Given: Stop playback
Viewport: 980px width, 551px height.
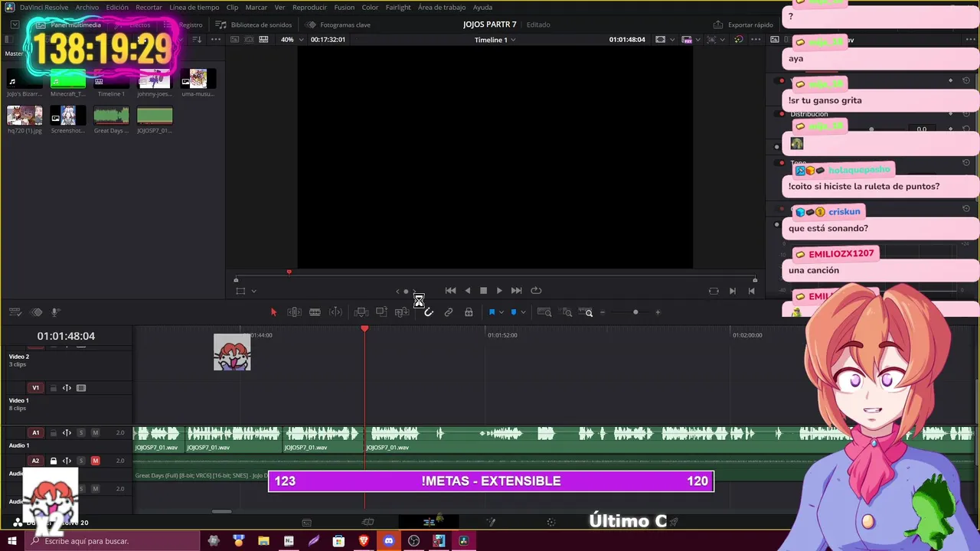Looking at the screenshot, I should [x=483, y=291].
